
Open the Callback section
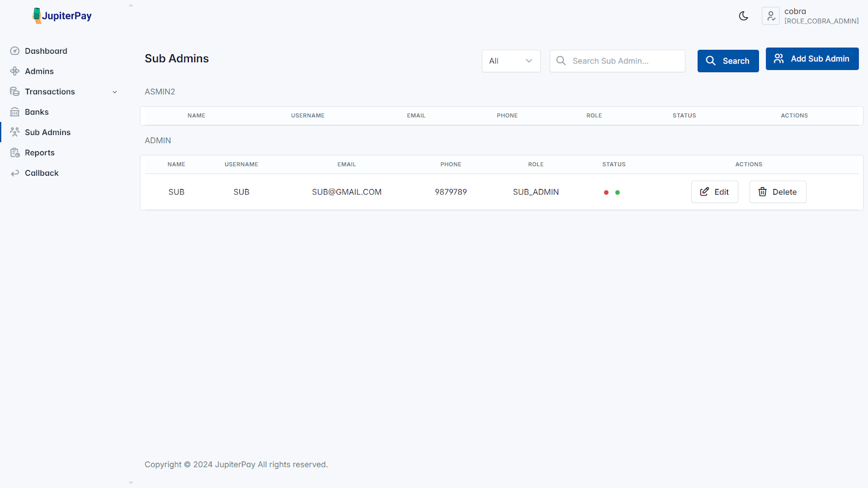click(42, 173)
